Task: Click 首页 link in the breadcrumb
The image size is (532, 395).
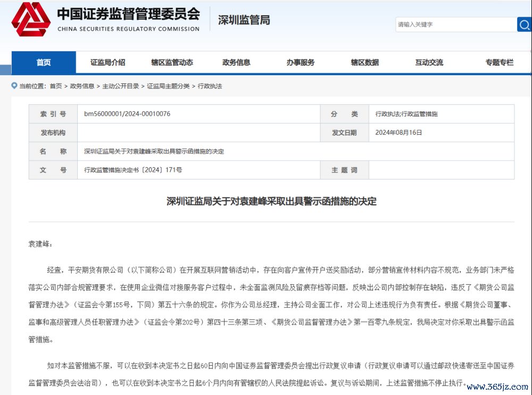Action: click(56, 86)
